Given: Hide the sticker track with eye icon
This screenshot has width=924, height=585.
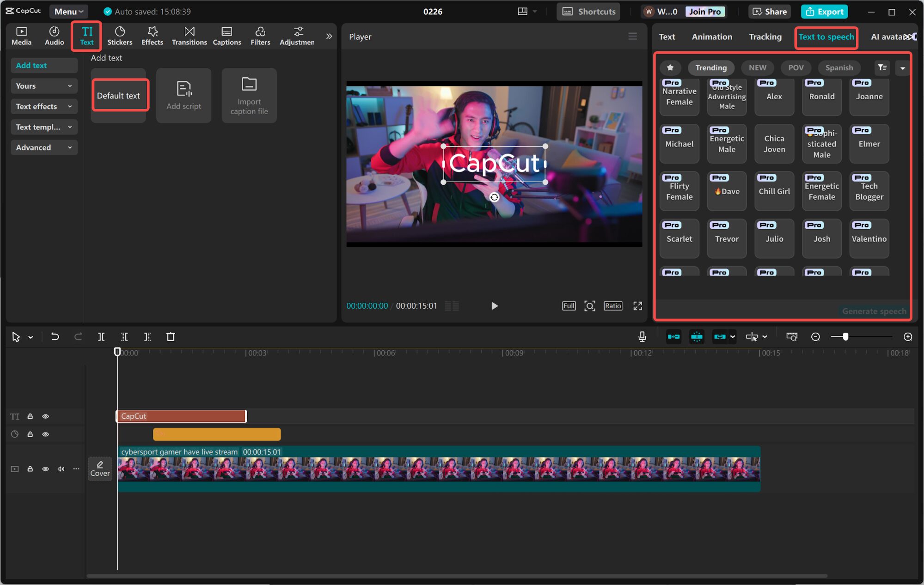Looking at the screenshot, I should pos(45,434).
